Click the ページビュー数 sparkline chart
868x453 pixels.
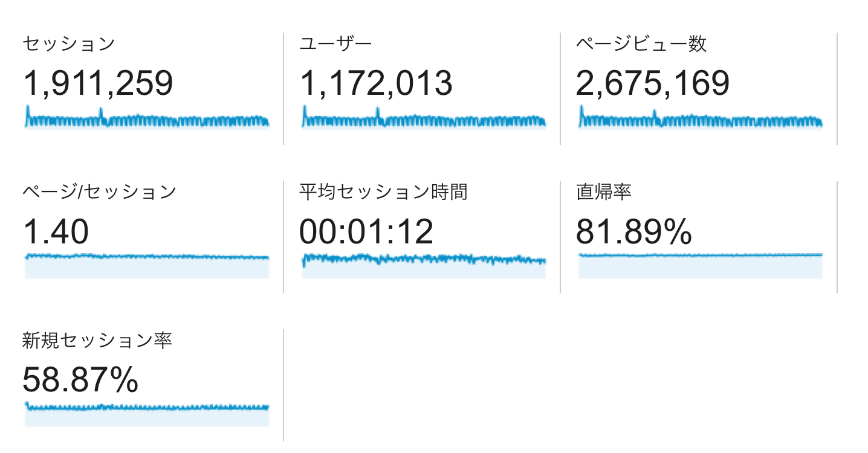[700, 118]
